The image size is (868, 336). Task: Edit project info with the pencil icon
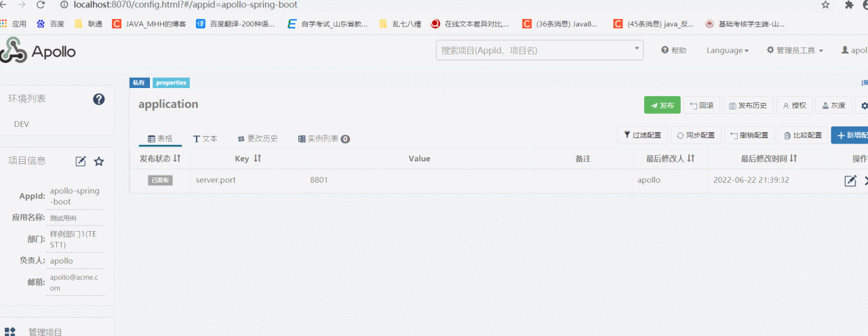tap(81, 161)
